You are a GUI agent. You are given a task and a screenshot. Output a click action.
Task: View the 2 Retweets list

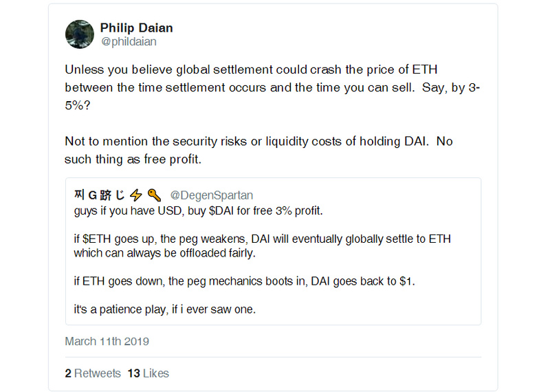[x=93, y=373]
